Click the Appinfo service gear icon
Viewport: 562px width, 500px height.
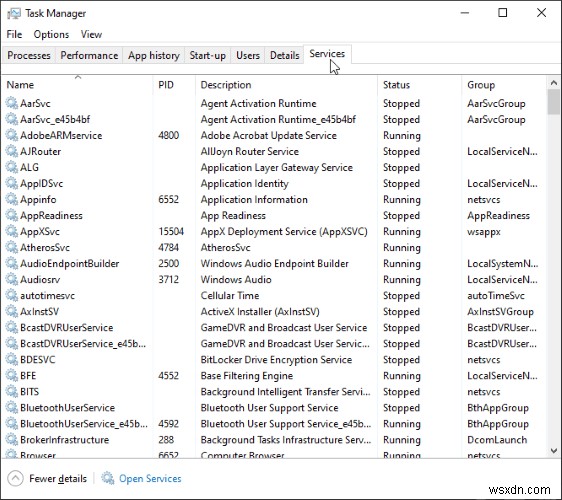click(x=12, y=199)
